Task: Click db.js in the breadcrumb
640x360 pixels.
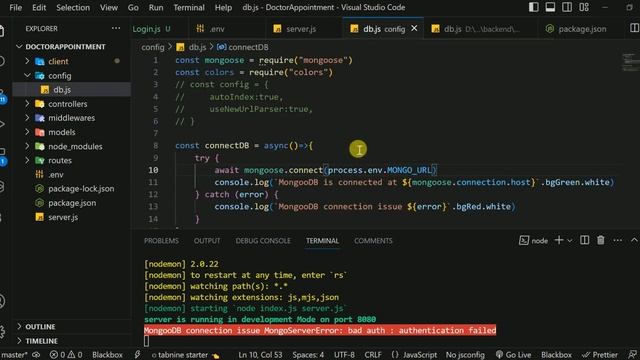Action: tap(197, 47)
